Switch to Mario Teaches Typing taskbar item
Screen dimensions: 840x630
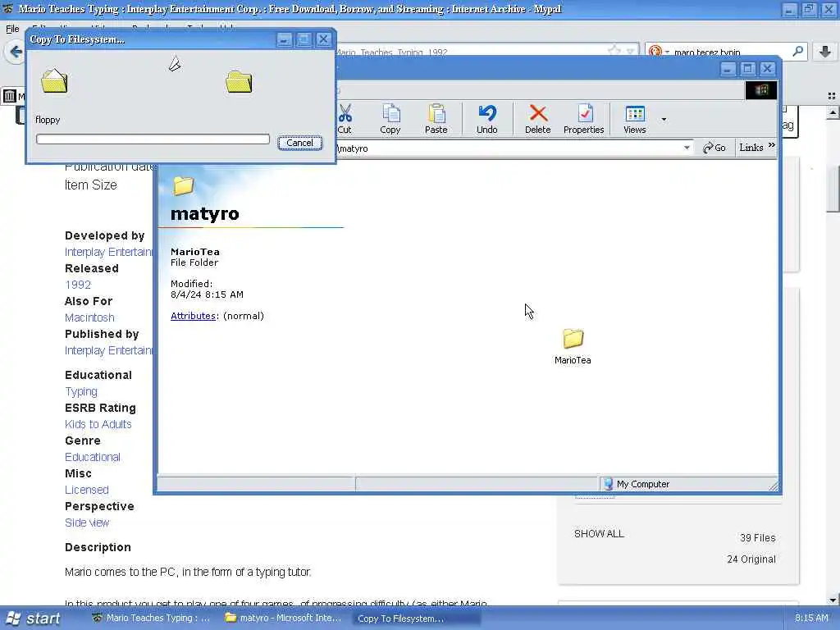(152, 618)
